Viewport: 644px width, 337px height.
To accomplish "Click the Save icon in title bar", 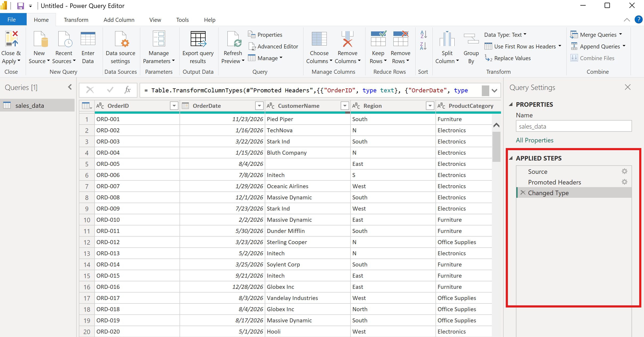I will [21, 6].
